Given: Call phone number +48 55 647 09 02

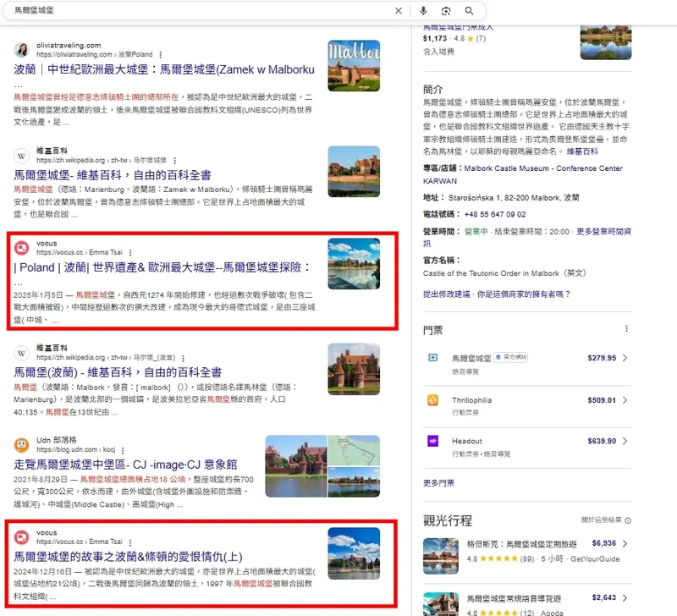Looking at the screenshot, I should click(495, 215).
